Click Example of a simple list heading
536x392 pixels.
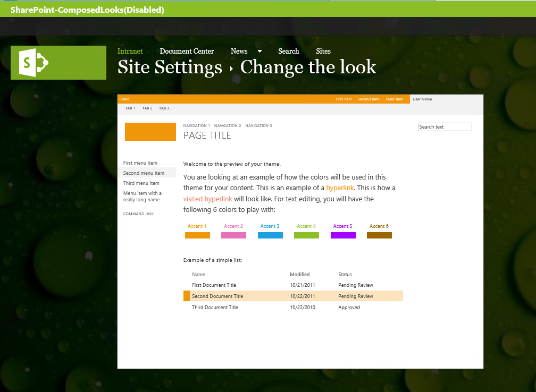coord(213,260)
